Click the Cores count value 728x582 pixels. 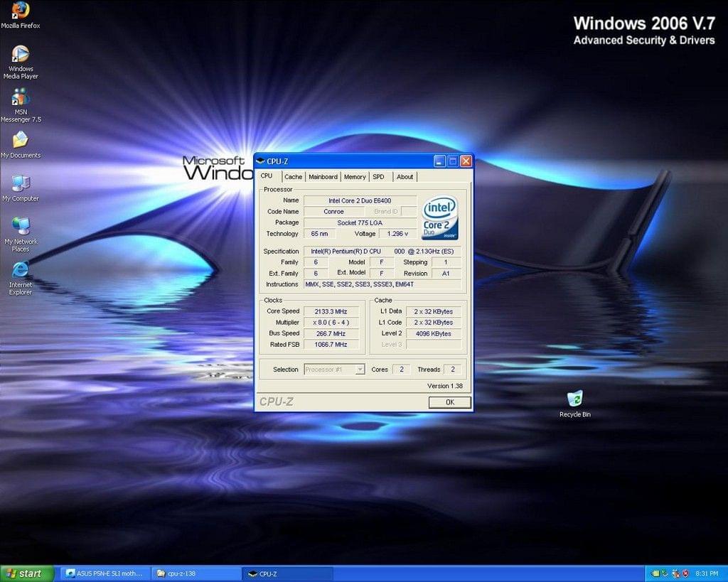coord(402,370)
